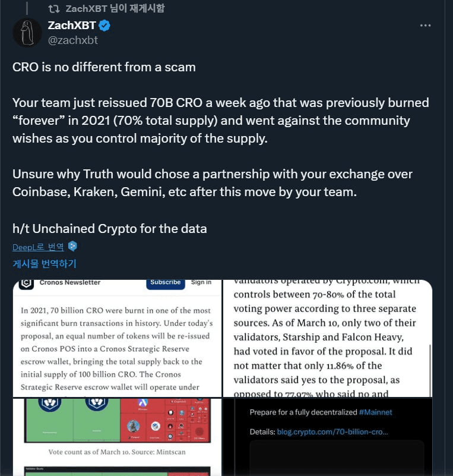Viewport: 453px width, 476px height.
Task: Open the three-dot more options menu
Action: [x=425, y=26]
